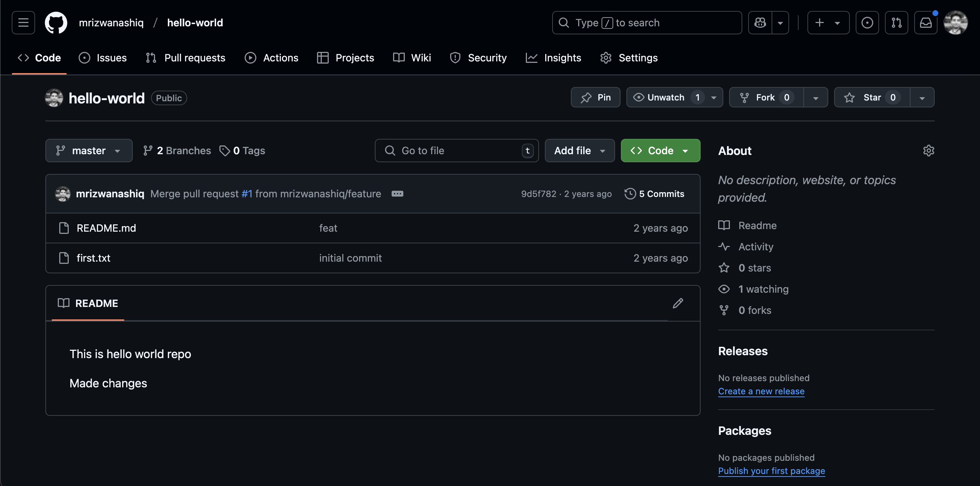
Task: Switch to the Issues tab
Action: (103, 58)
